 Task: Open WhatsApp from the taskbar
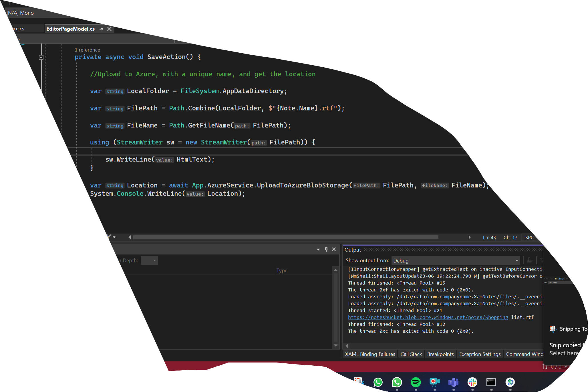[x=378, y=382]
